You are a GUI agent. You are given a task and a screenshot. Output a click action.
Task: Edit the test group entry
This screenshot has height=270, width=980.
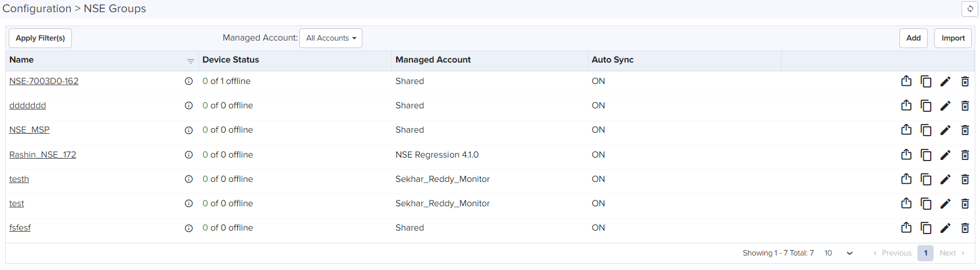(x=945, y=203)
